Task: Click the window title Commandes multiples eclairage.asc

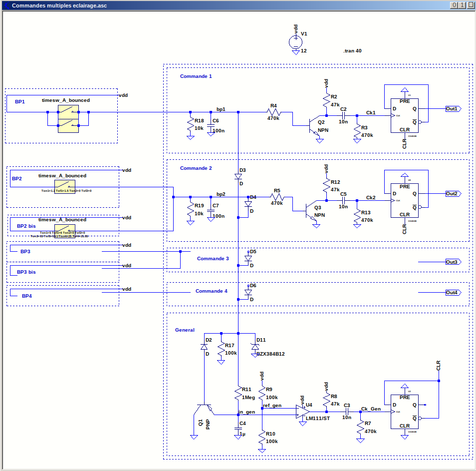Action: coord(59,5)
